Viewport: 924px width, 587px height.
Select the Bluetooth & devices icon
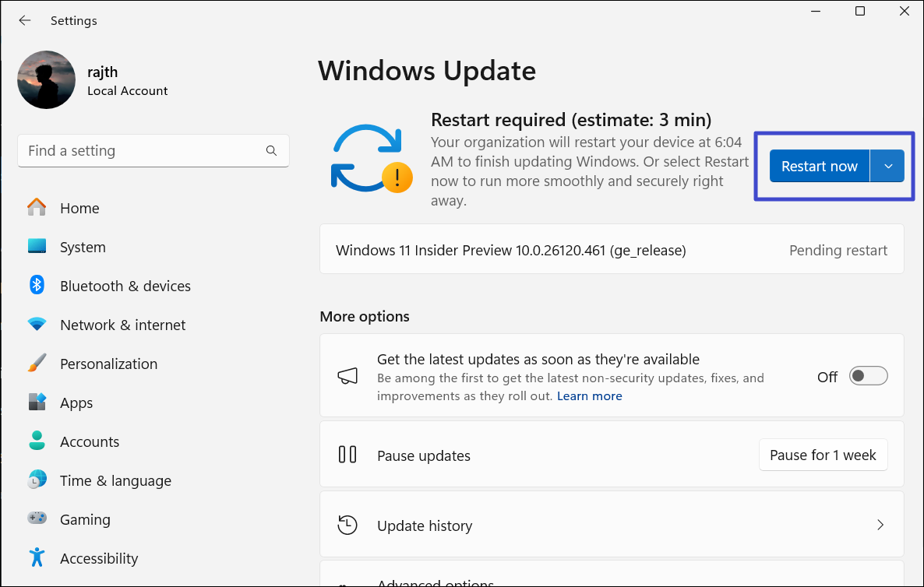coord(37,286)
